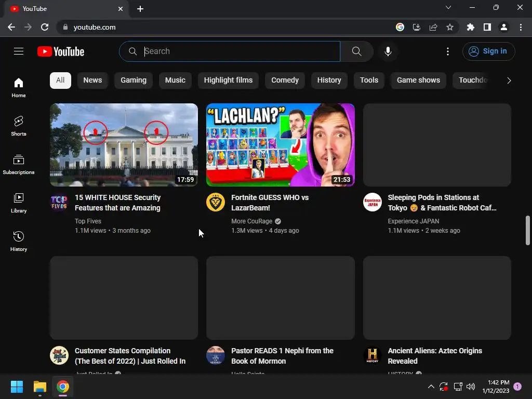Open Subscriptions in the sidebar

(x=19, y=165)
